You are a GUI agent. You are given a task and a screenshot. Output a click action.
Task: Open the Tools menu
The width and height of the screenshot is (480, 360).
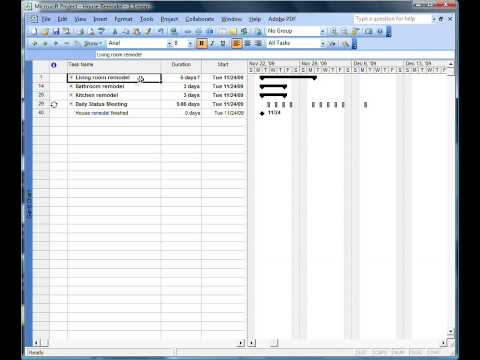click(x=146, y=19)
